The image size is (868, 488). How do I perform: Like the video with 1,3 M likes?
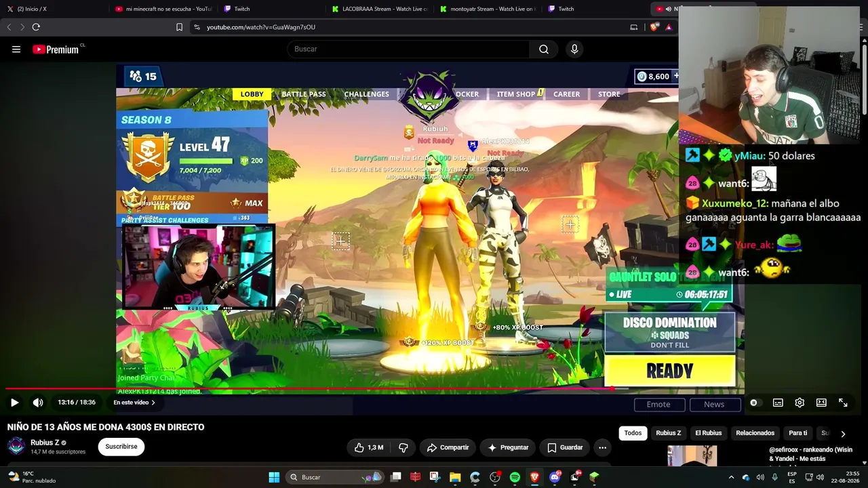click(x=368, y=447)
